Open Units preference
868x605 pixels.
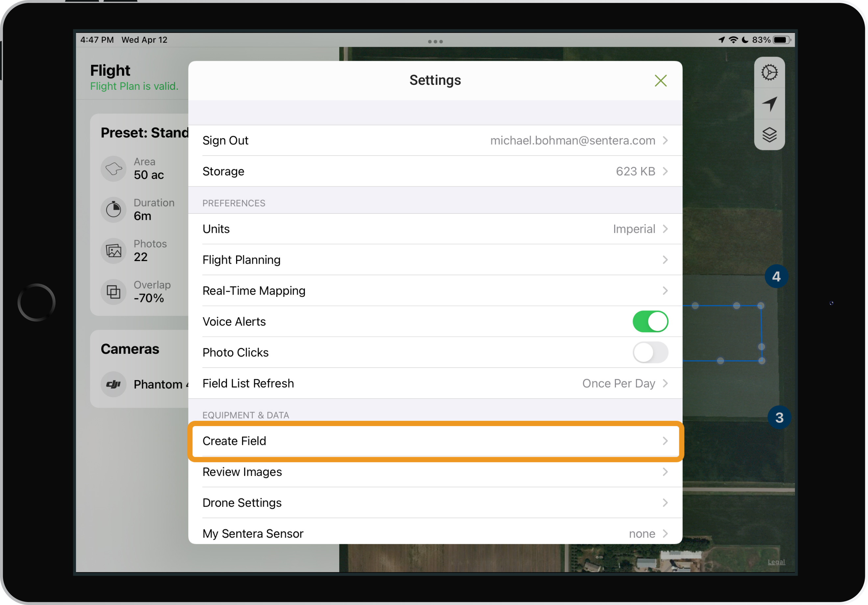435,229
